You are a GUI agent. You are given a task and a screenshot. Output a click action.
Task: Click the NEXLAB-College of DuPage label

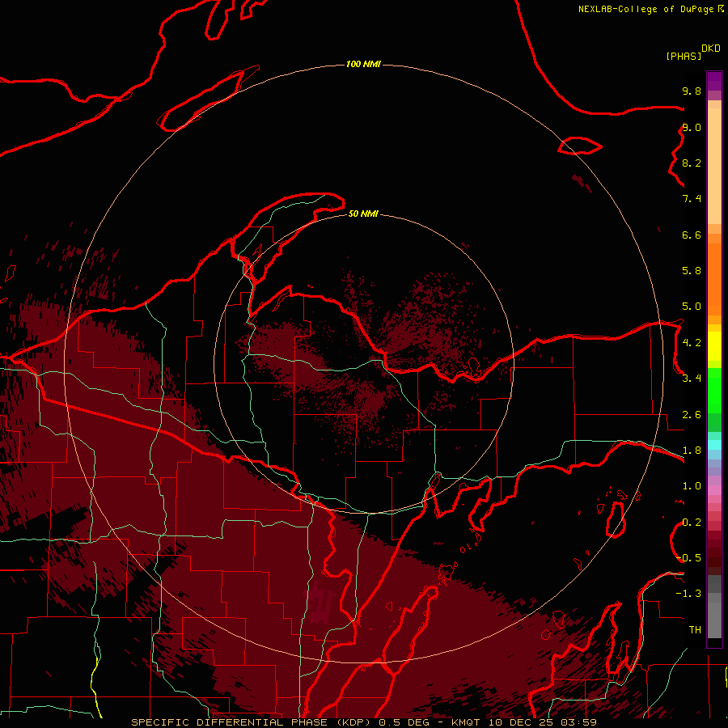click(646, 9)
